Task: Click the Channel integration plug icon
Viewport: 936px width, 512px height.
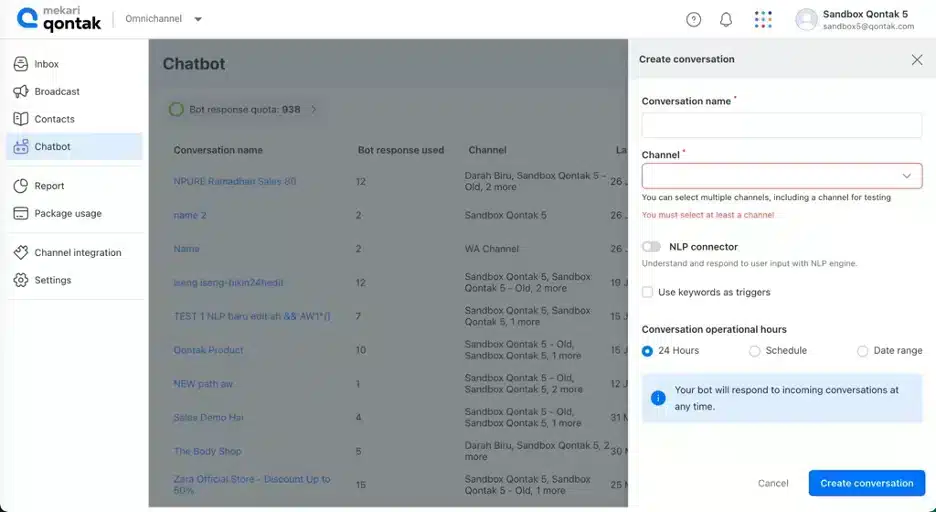Action: 21,252
